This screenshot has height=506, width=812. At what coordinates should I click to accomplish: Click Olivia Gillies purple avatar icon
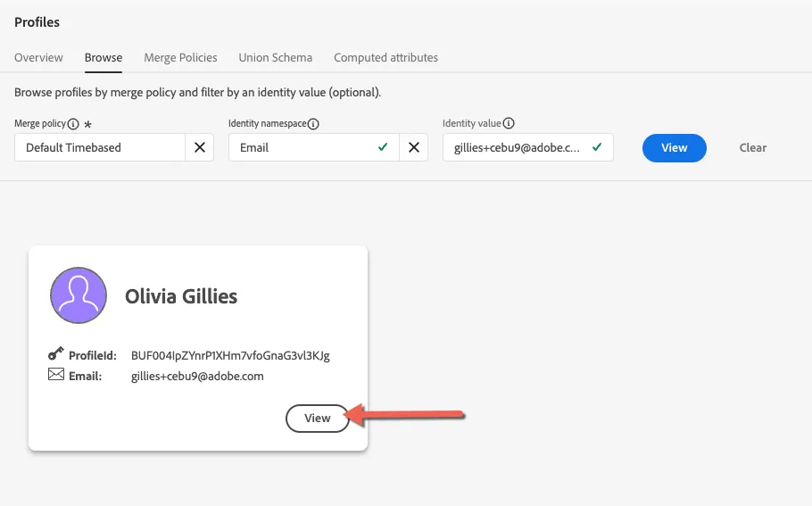[79, 295]
